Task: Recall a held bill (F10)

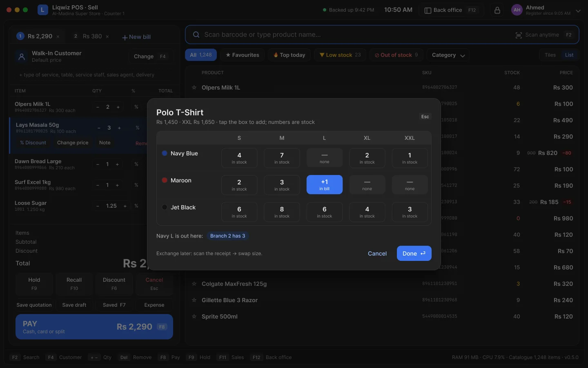Action: [74, 284]
